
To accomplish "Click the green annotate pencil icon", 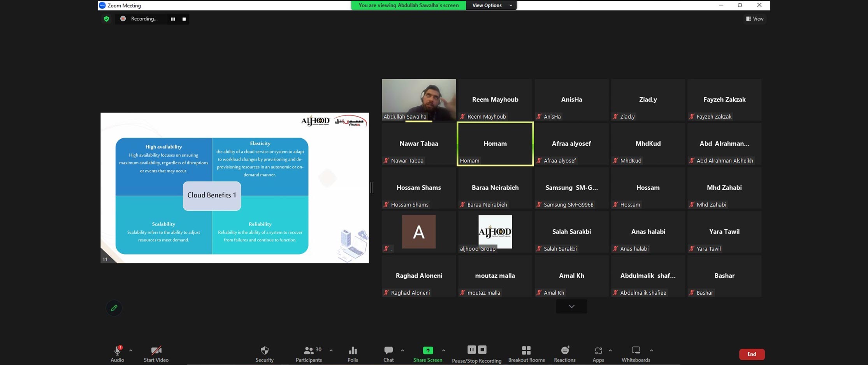I will click(114, 308).
